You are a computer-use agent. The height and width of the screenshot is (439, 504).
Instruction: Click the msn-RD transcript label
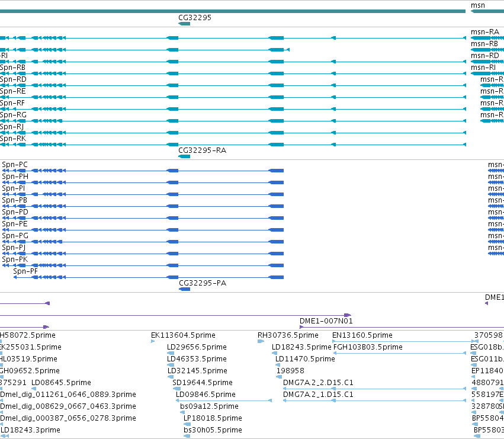(x=484, y=56)
